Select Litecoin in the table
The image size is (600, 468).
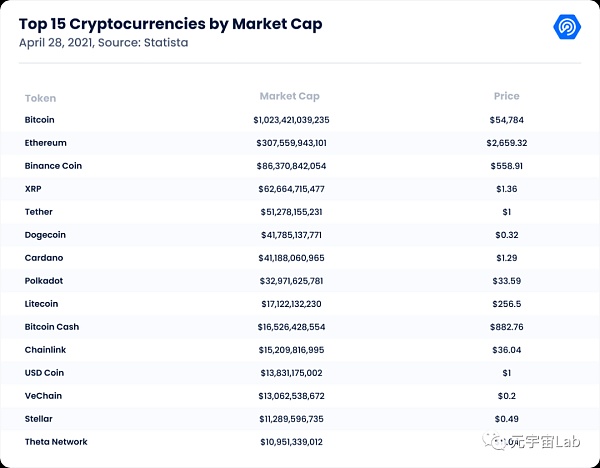click(x=42, y=304)
